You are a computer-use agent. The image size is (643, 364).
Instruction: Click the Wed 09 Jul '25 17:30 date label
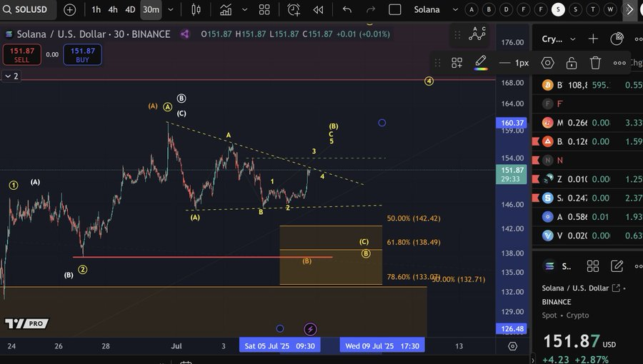point(382,346)
